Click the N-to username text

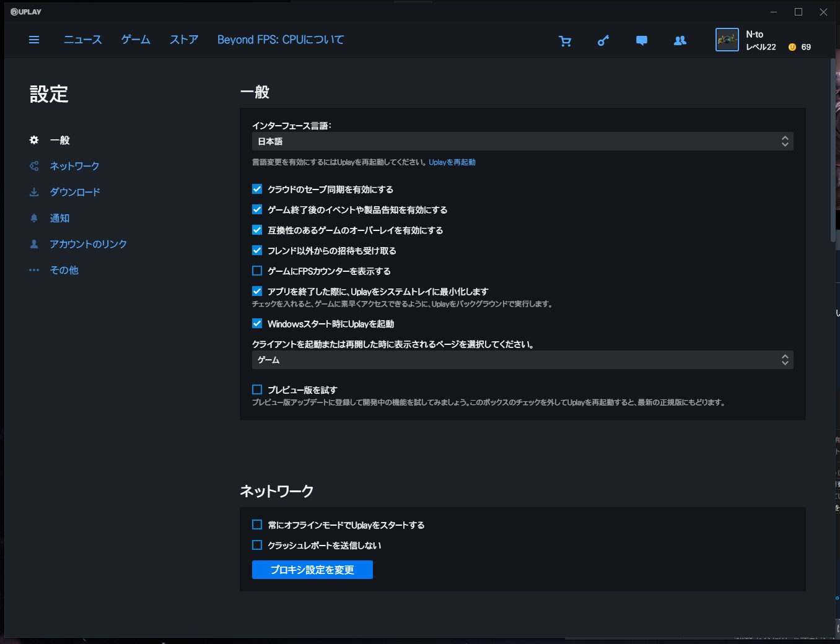coord(755,35)
